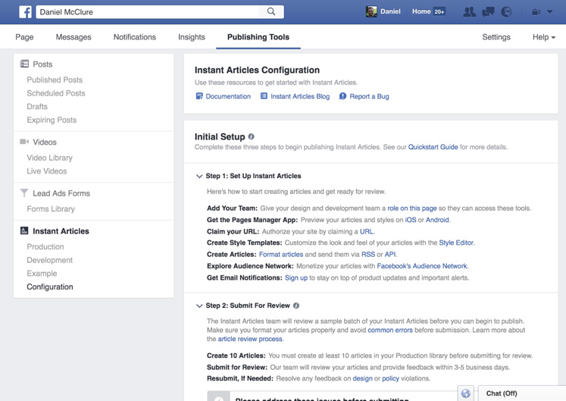
Task: Open the Documentation link
Action: pyautogui.click(x=228, y=96)
